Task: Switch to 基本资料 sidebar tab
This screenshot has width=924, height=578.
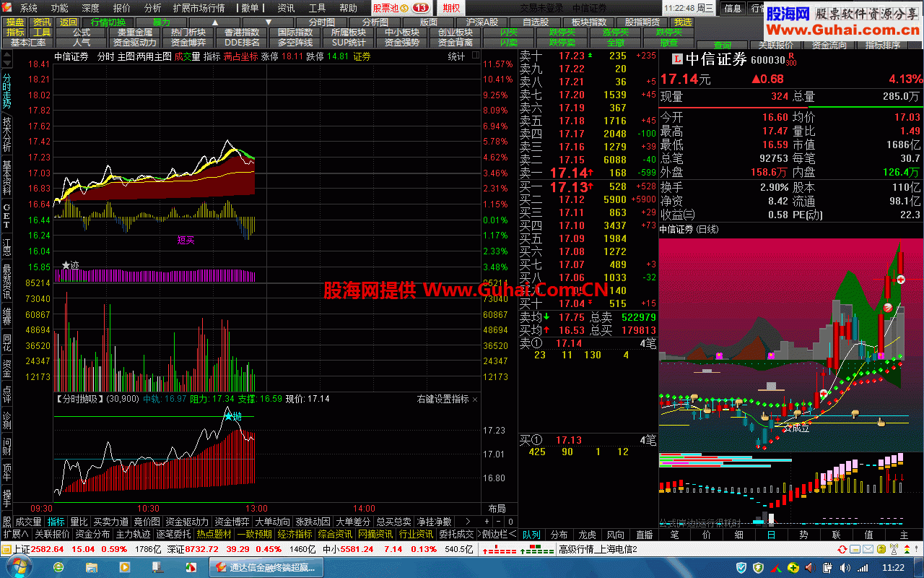Action: [6, 178]
